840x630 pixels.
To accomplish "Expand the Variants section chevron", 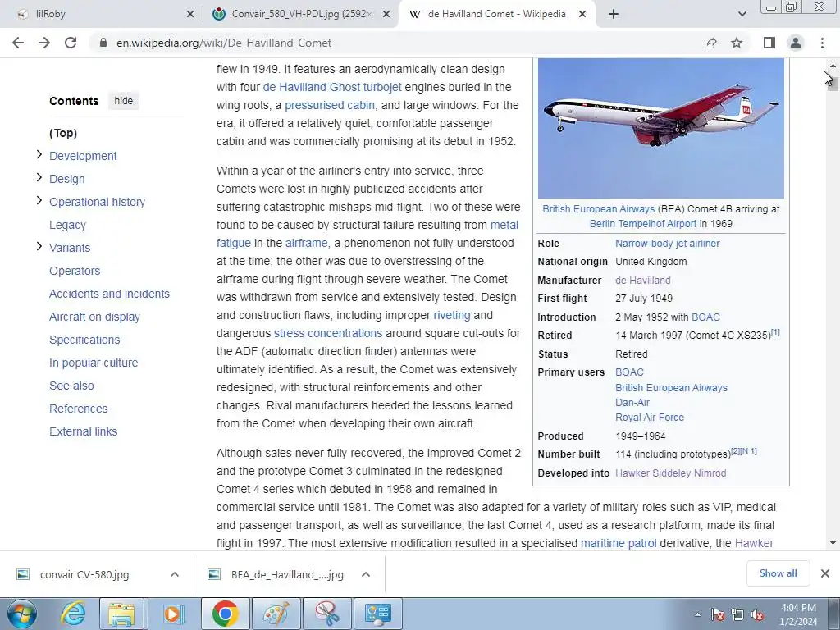I will pyautogui.click(x=39, y=246).
